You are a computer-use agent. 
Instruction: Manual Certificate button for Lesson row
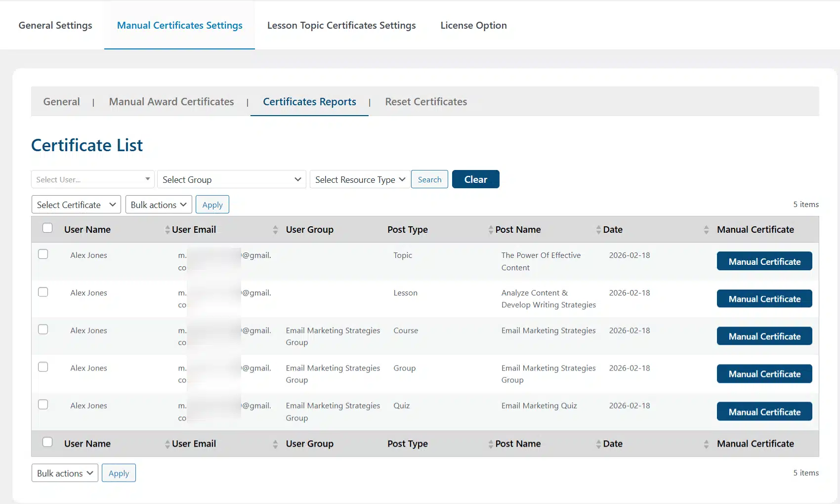[764, 299]
